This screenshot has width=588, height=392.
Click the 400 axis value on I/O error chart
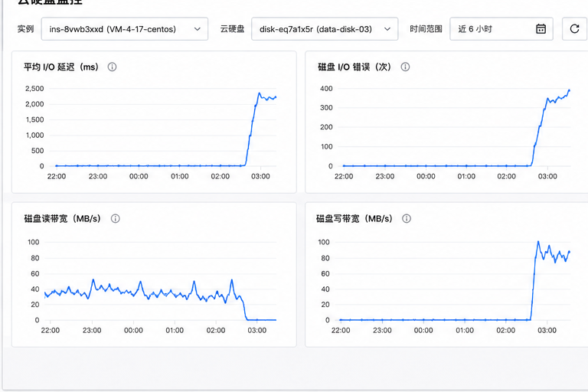(326, 89)
